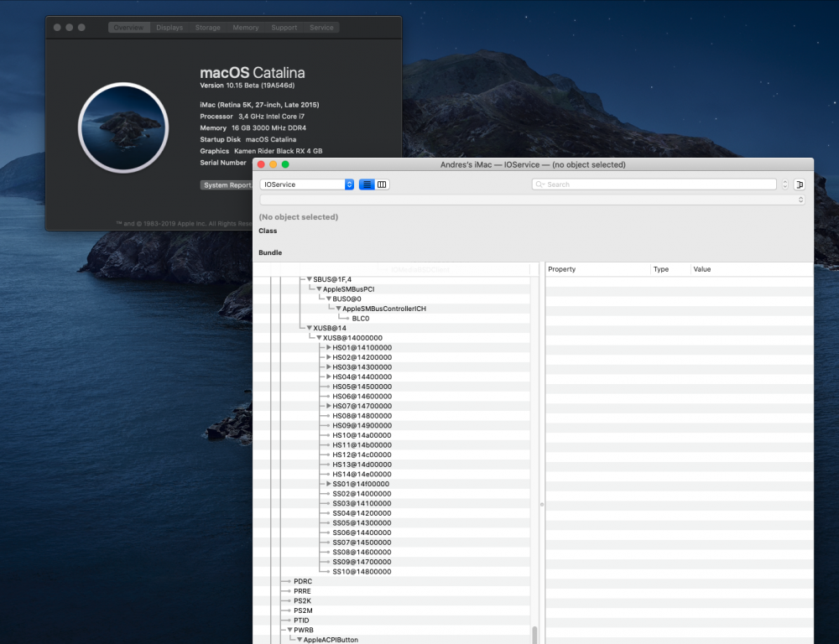Expand the SS01@14f00000 node
Image resolution: width=839 pixels, height=644 pixels.
[x=329, y=484]
